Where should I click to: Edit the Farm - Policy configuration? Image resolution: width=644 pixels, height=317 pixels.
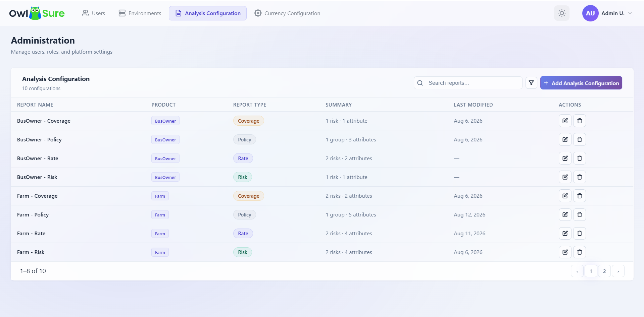(565, 214)
